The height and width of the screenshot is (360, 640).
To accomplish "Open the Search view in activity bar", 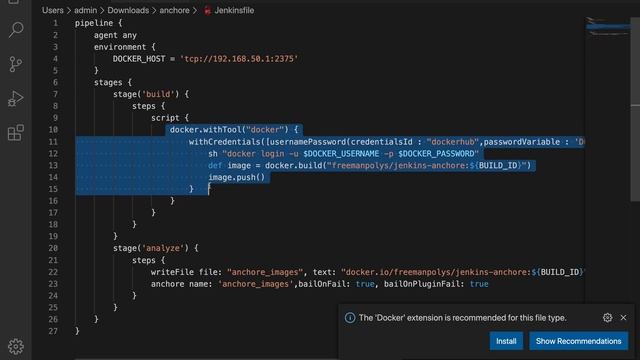I will [16, 30].
